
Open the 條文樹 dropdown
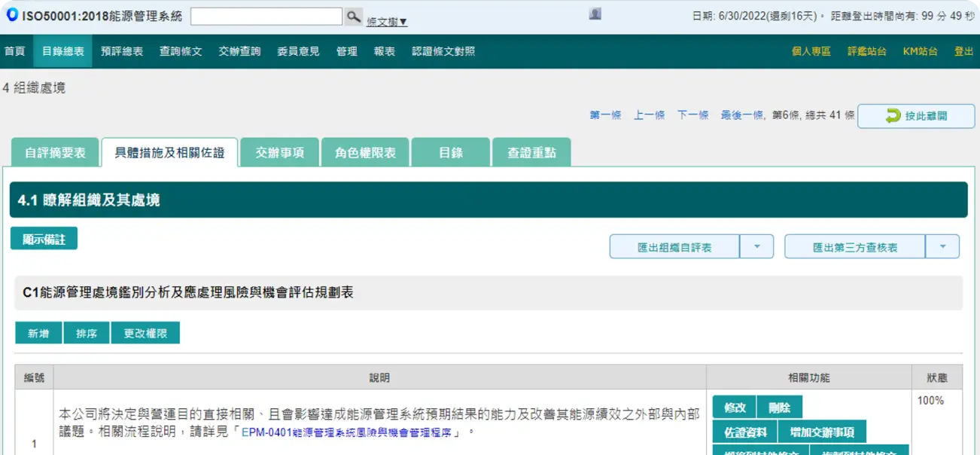click(x=385, y=20)
